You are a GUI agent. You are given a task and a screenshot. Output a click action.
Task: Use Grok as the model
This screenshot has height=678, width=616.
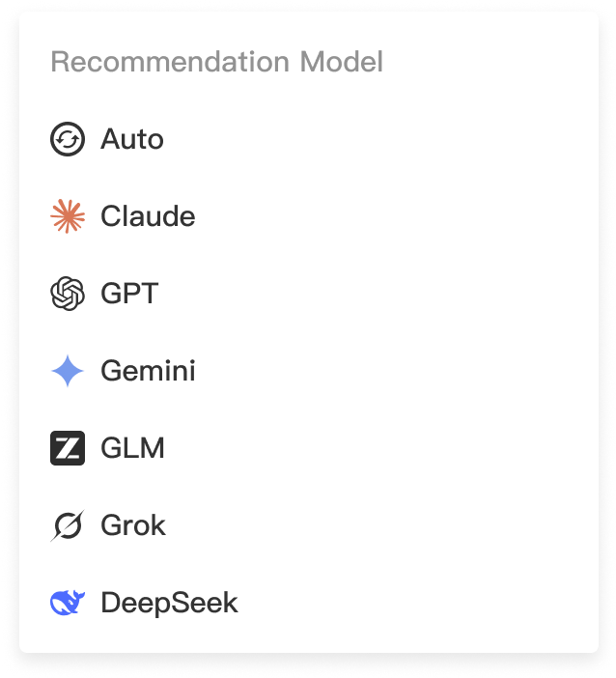pyautogui.click(x=133, y=525)
